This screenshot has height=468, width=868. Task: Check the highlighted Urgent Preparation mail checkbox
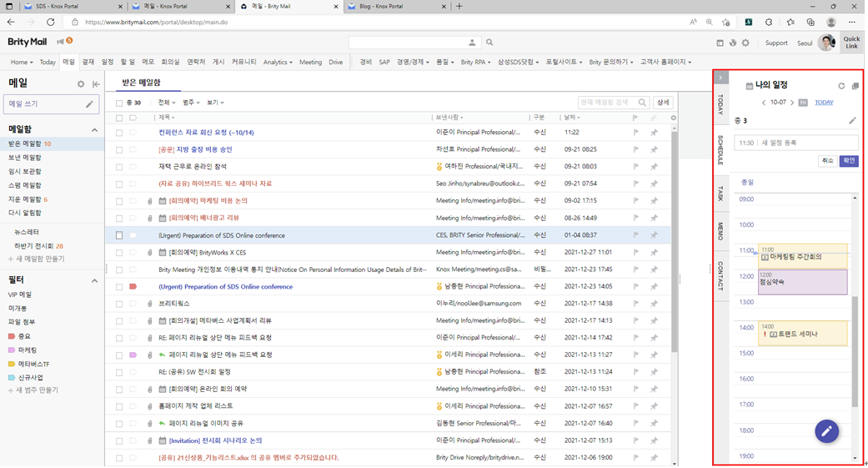119,235
